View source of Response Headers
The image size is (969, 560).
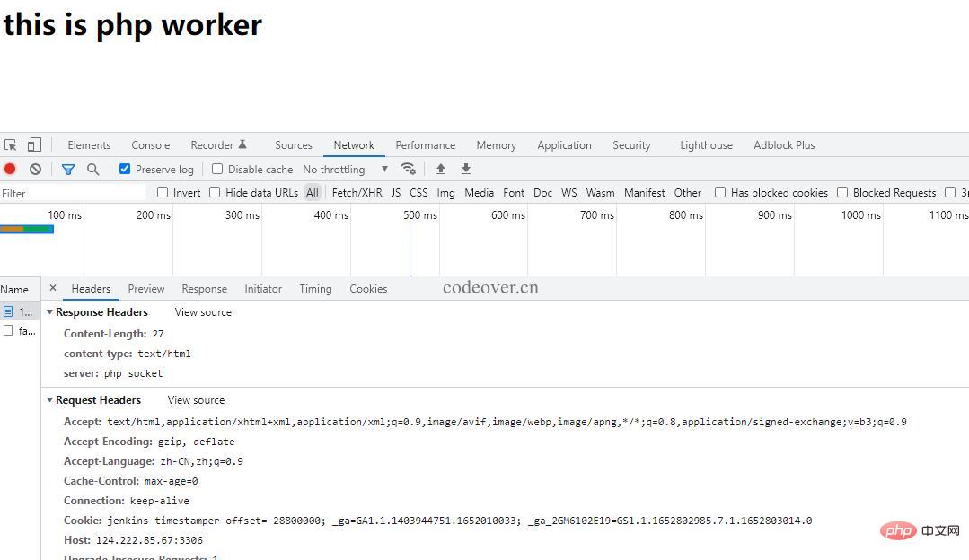pos(203,312)
